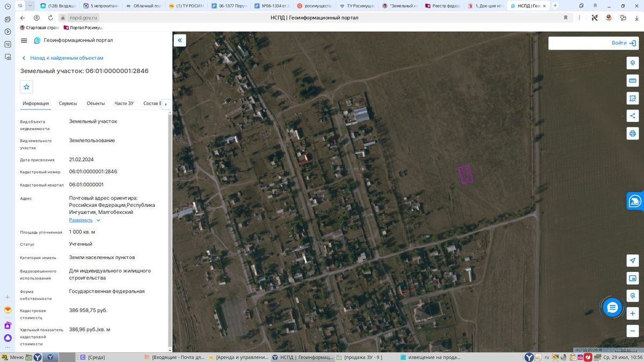Switch to the Сервисы tab
Image resolution: width=644 pixels, height=362 pixels.
coord(68,104)
